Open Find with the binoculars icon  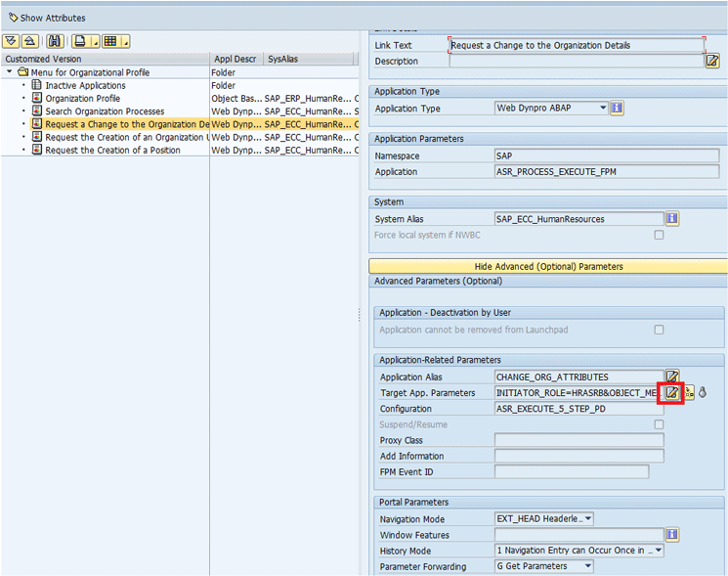click(x=55, y=41)
